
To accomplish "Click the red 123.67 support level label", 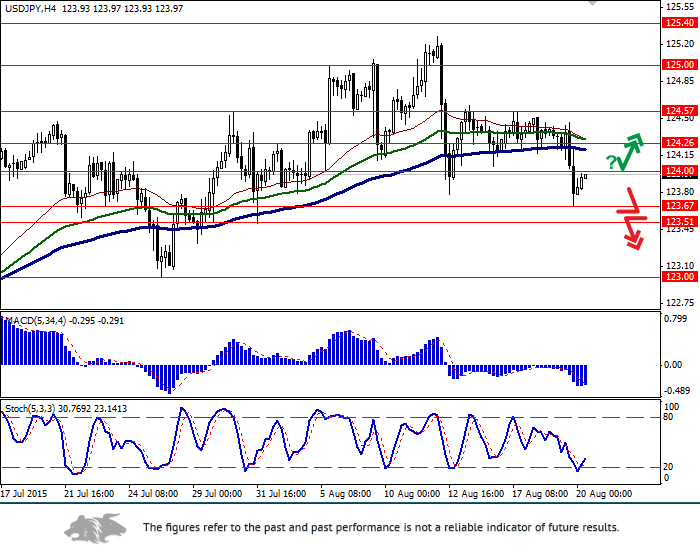I will coord(679,205).
